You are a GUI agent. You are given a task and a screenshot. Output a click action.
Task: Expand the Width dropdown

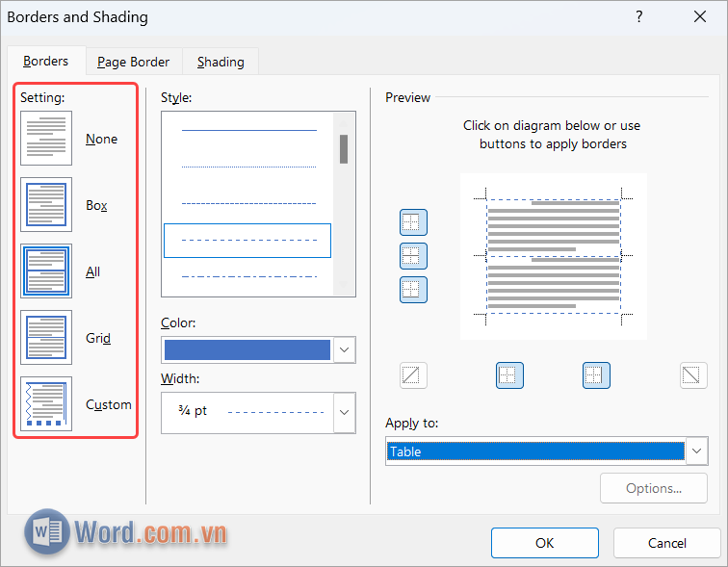pyautogui.click(x=344, y=412)
